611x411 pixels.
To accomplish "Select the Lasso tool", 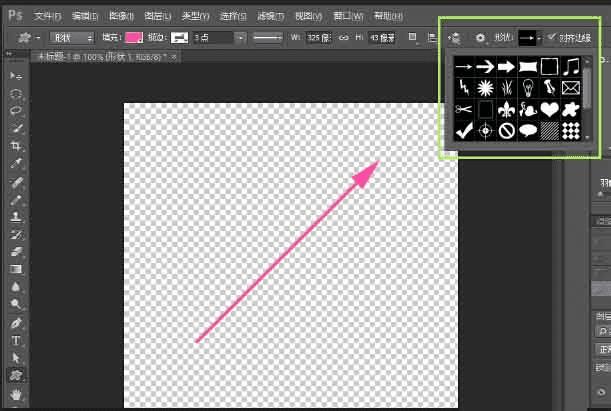I will 16,111.
